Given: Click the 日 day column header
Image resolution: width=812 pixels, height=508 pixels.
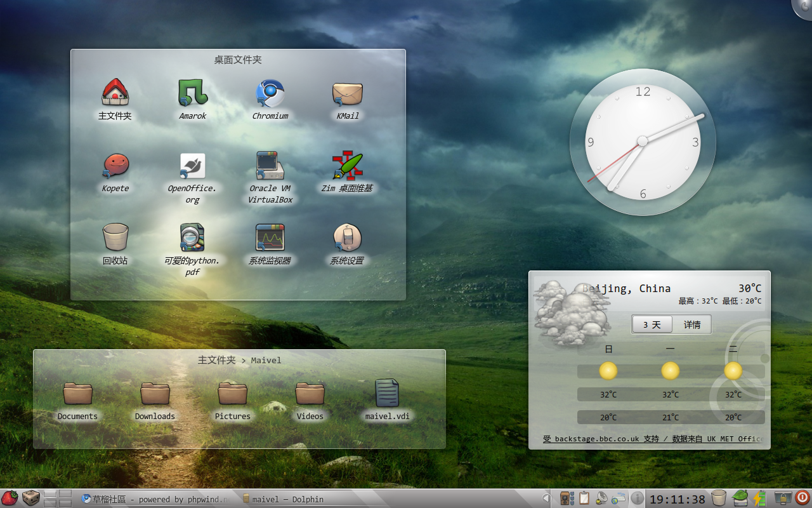Looking at the screenshot, I should pos(609,349).
